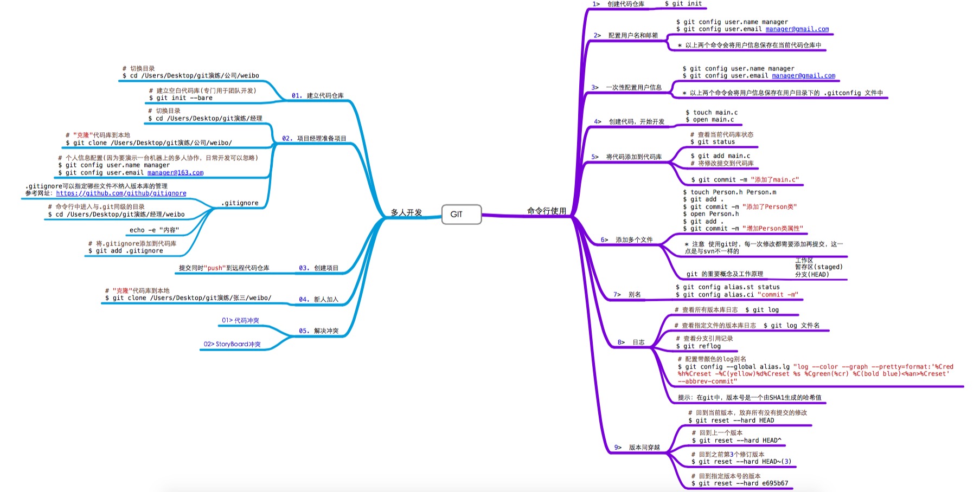This screenshot has width=980, height=492.
Task: Select the 保存在当前代码仓库中 note text
Action: click(x=750, y=45)
